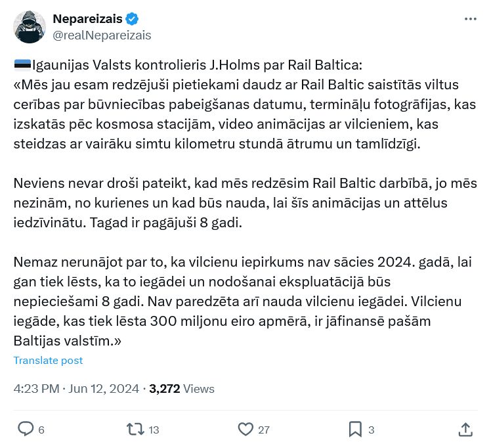Click the reply count 6
This screenshot has height=448, width=491.
(41, 430)
